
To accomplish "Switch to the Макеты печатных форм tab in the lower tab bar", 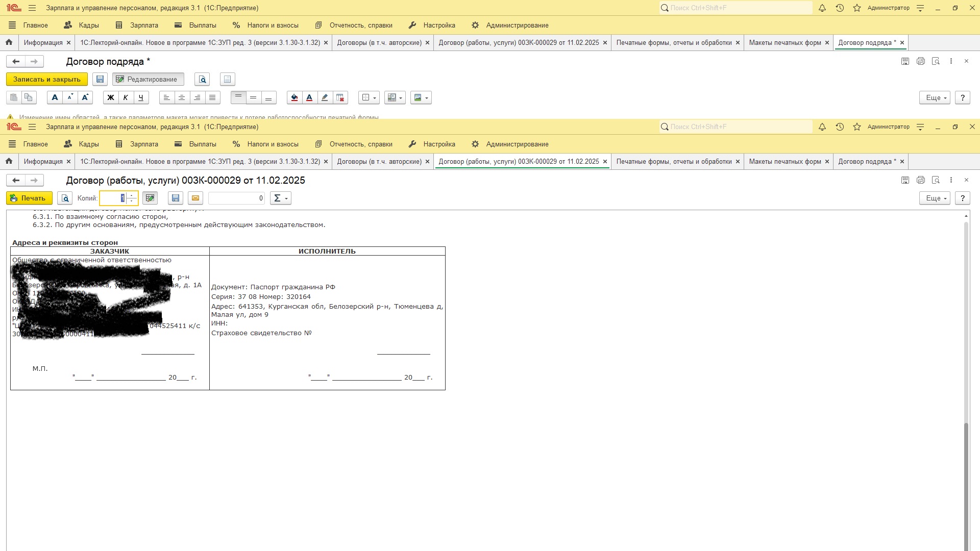I will [785, 161].
